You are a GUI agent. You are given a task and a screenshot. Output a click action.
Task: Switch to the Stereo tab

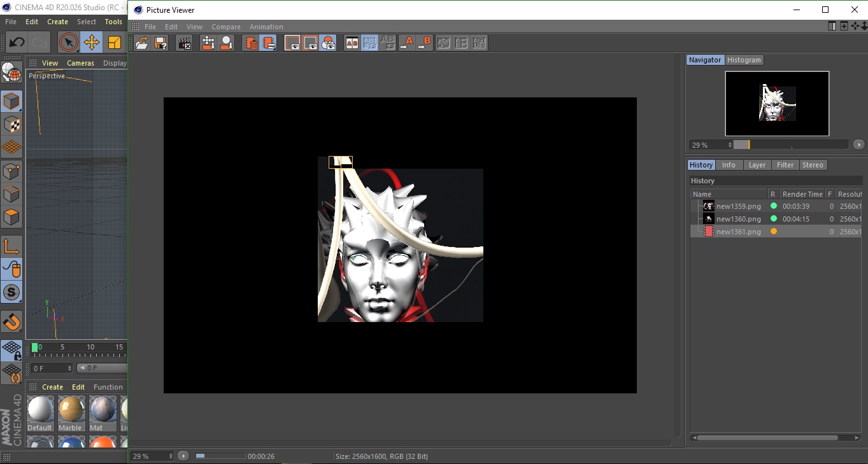813,165
